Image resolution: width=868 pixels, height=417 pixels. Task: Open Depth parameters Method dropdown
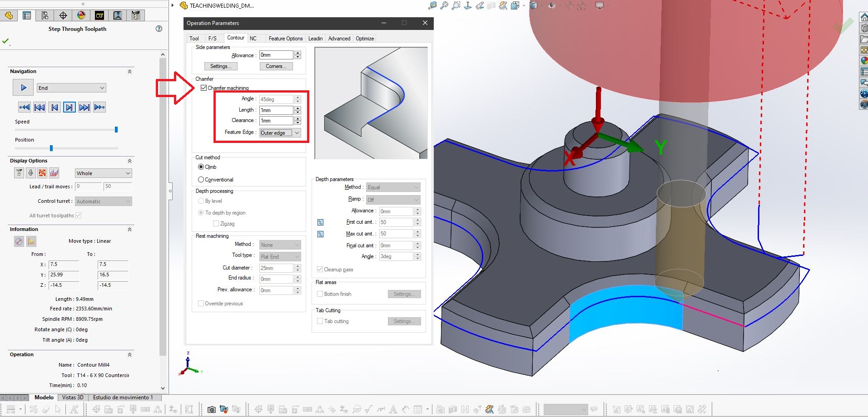tap(393, 187)
